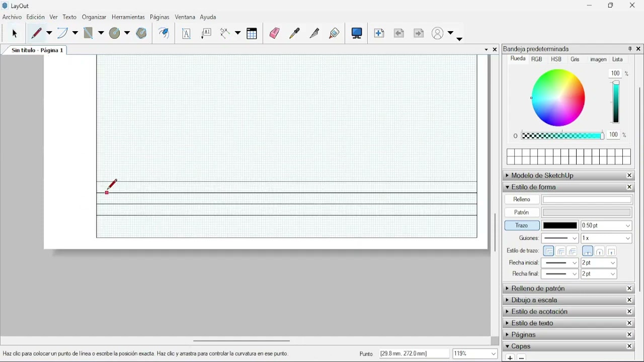Select the Split knife tool
The height and width of the screenshot is (362, 644).
click(315, 34)
